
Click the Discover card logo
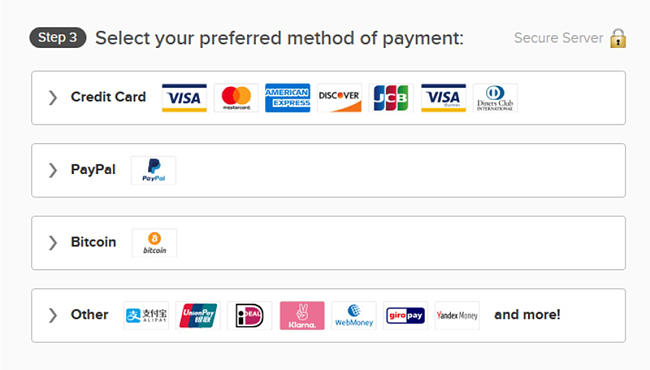click(x=339, y=98)
